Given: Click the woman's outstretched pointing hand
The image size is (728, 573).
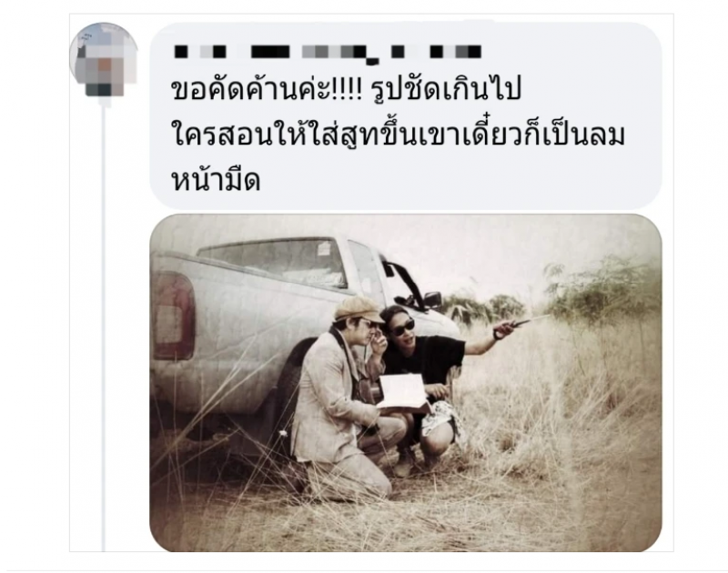Looking at the screenshot, I should pos(504,330).
